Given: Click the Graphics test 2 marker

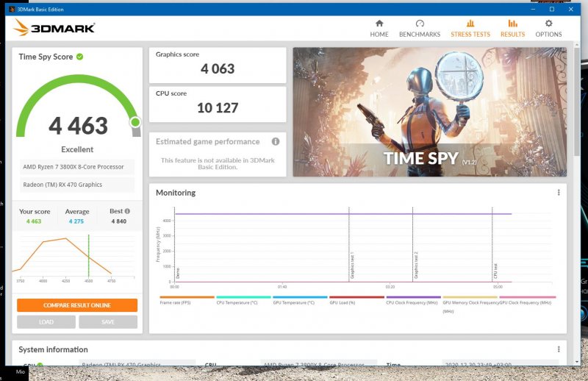Looking at the screenshot, I should pos(415,265).
